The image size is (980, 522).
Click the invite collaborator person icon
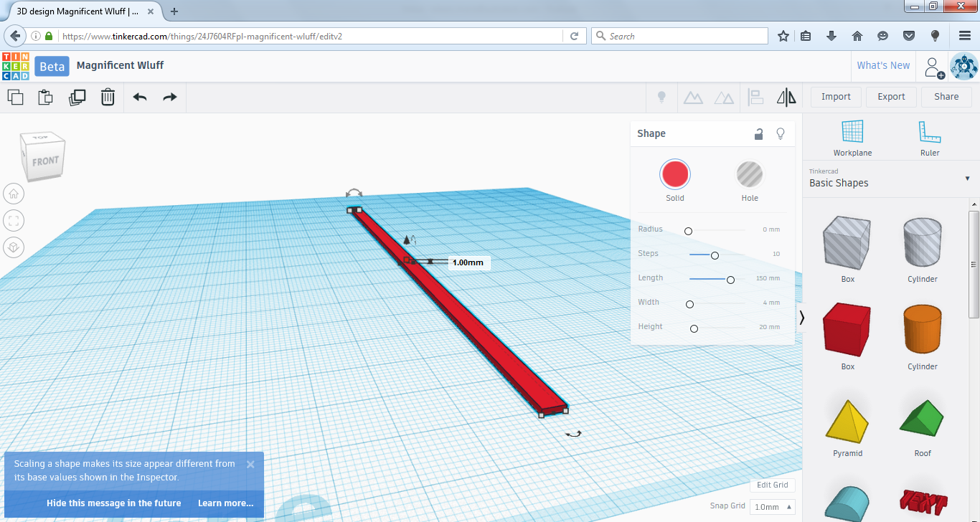click(x=933, y=67)
